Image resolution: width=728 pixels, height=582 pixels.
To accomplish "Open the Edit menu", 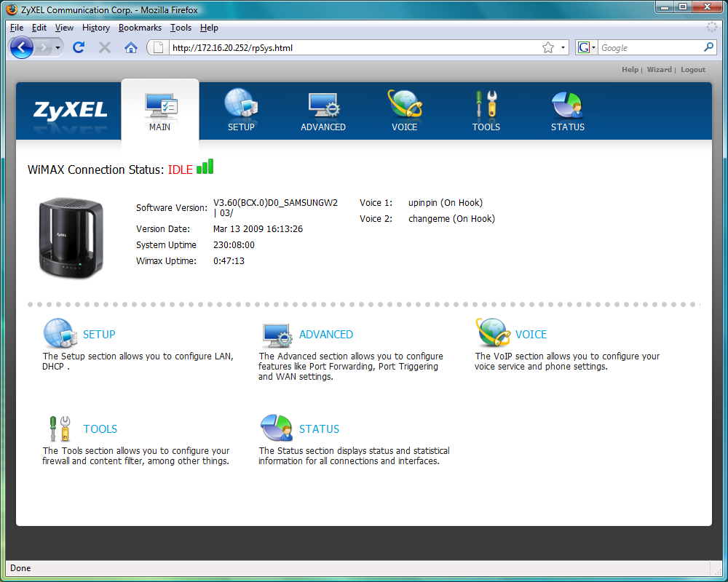I will [39, 28].
